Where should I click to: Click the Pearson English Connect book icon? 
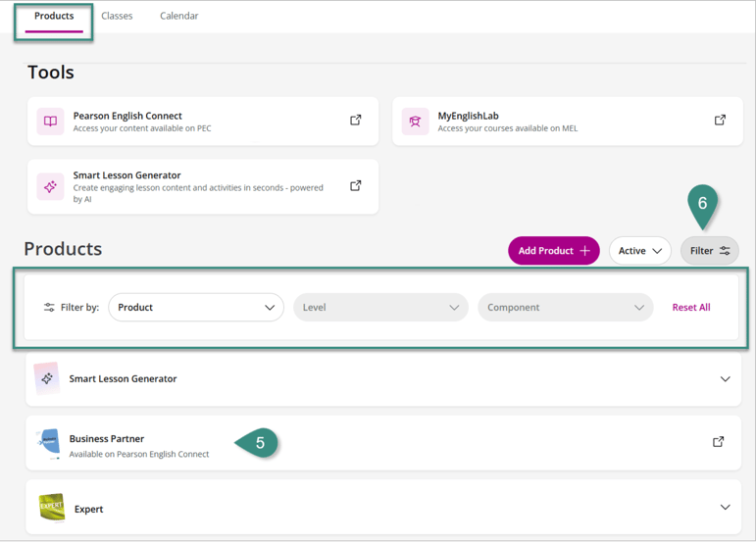point(50,122)
